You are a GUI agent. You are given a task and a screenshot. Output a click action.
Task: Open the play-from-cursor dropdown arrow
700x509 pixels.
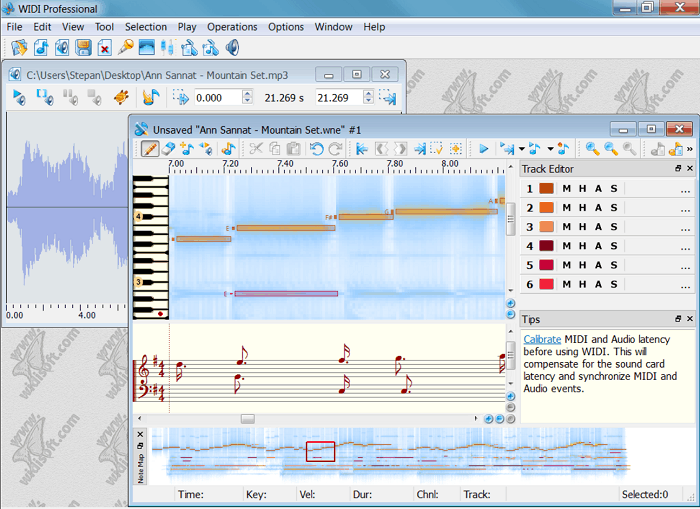(521, 149)
